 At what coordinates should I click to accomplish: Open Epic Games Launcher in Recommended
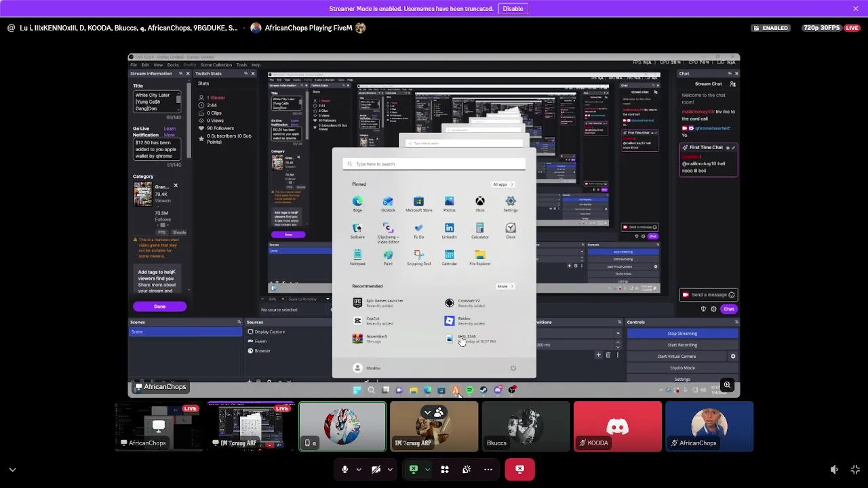(x=380, y=303)
